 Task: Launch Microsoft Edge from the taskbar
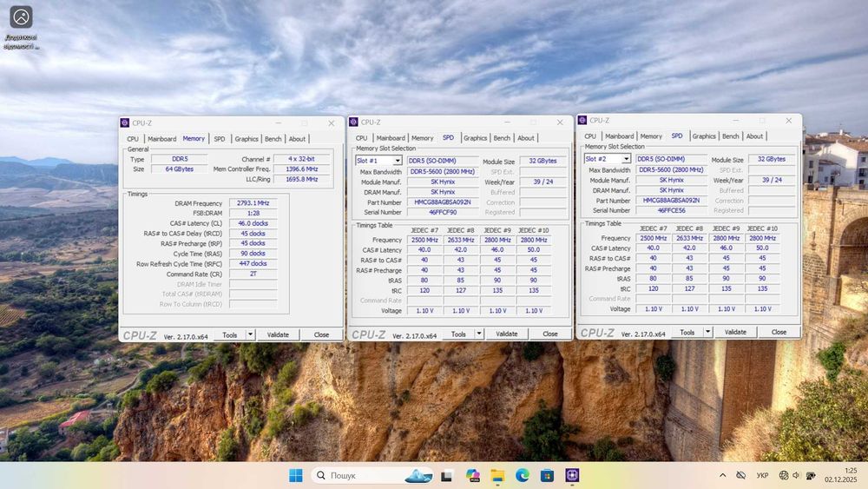click(522, 475)
